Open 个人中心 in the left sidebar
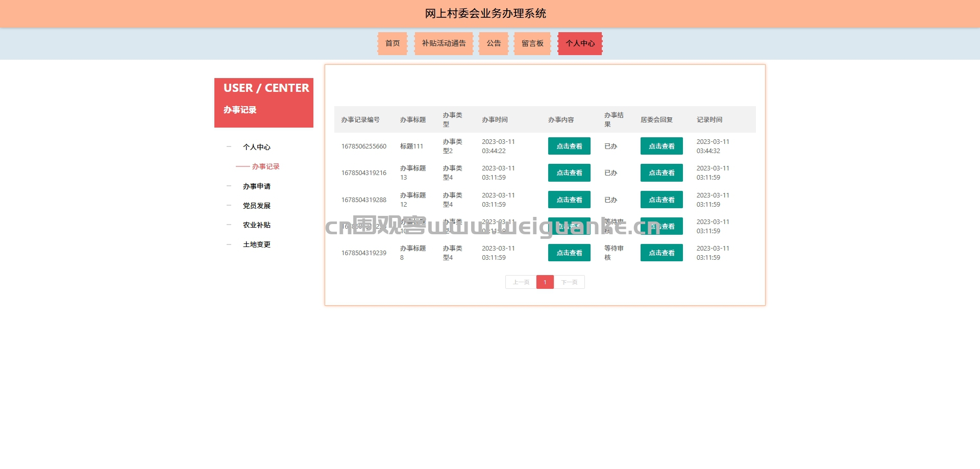This screenshot has height=469, width=980. 257,147
